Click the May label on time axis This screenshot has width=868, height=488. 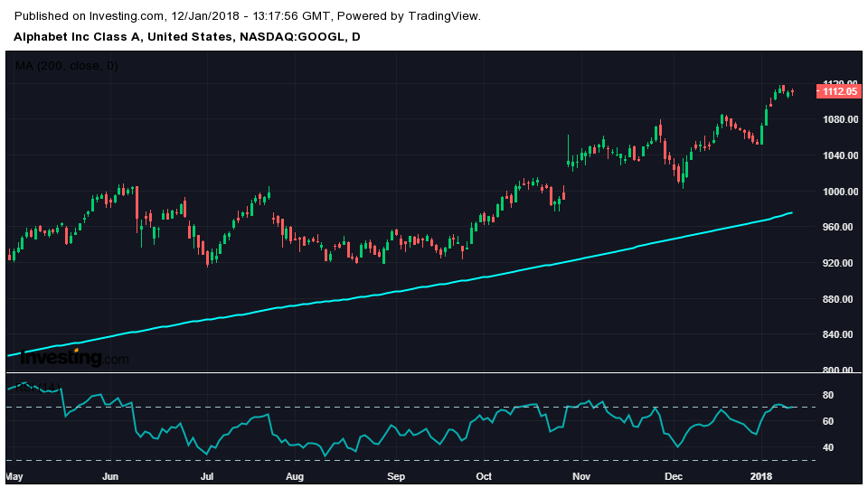(x=14, y=476)
